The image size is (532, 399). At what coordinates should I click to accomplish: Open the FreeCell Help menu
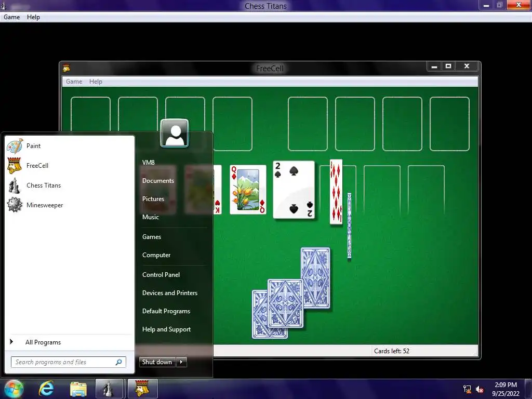click(x=96, y=82)
